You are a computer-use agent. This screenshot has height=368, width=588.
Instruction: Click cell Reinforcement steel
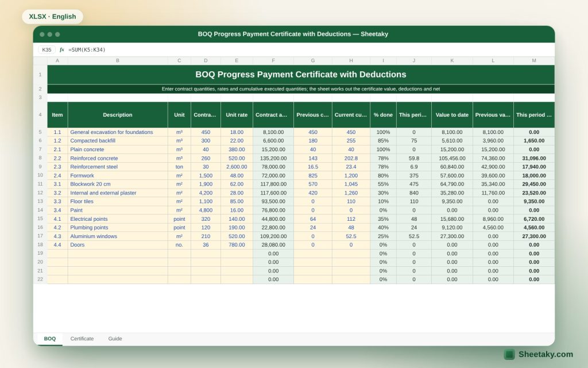tap(118, 167)
